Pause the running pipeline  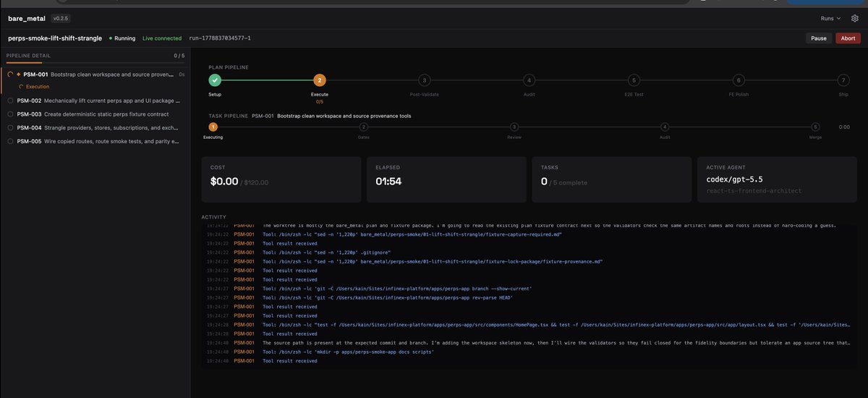click(819, 38)
